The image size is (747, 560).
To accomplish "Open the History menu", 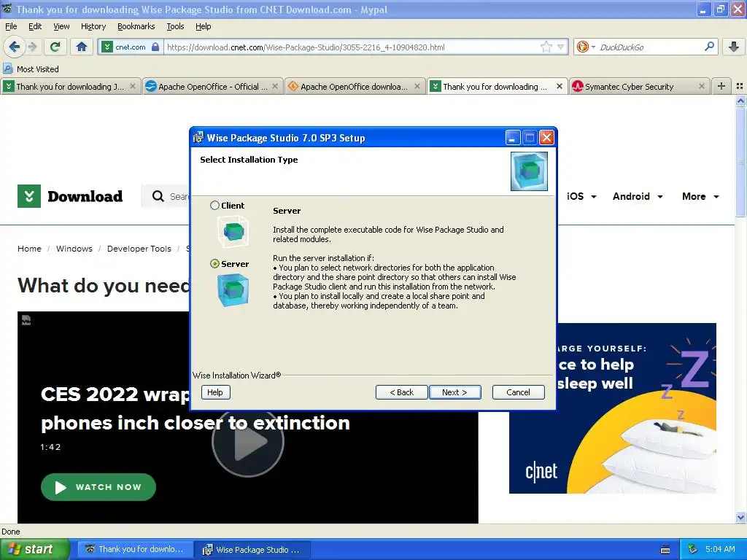I will point(93,26).
